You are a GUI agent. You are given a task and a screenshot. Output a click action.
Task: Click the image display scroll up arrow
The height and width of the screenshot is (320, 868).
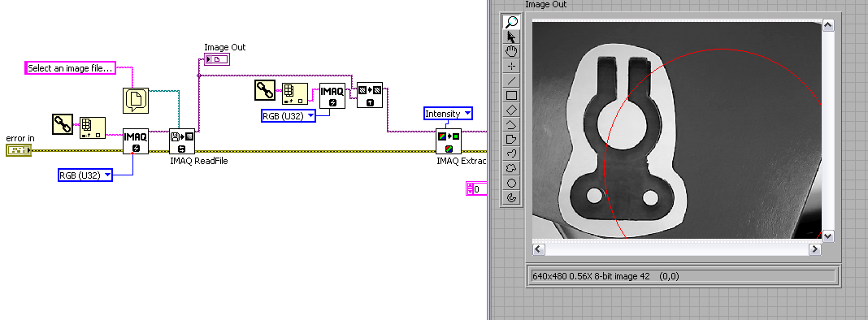pos(828,25)
